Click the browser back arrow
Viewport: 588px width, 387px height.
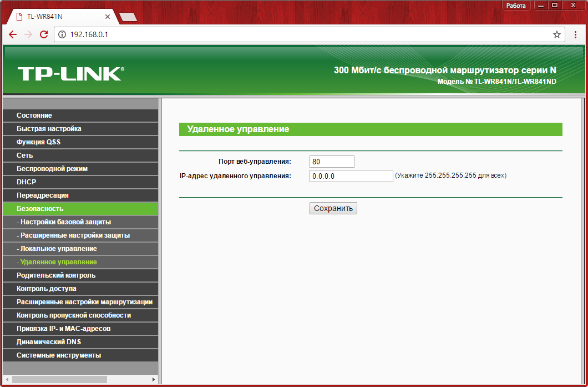(x=13, y=34)
